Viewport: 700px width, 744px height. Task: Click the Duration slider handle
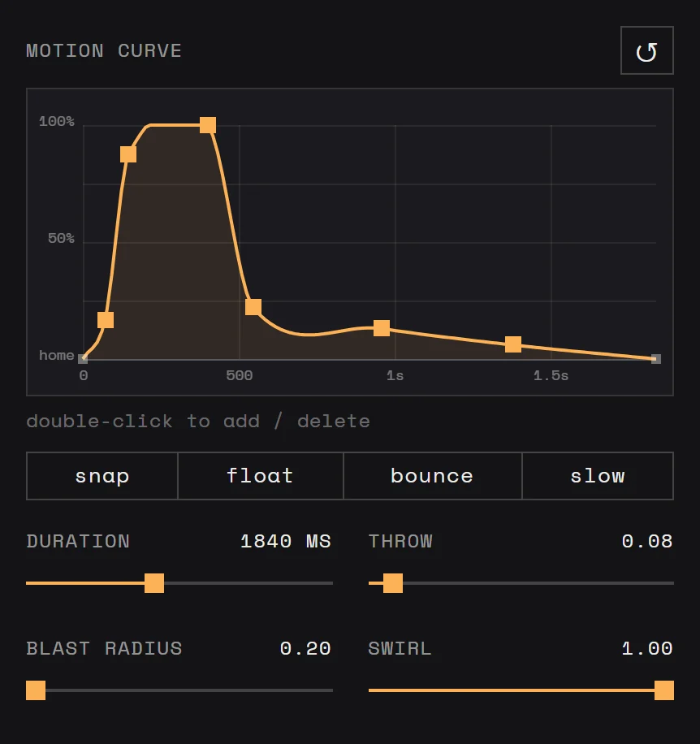154,583
